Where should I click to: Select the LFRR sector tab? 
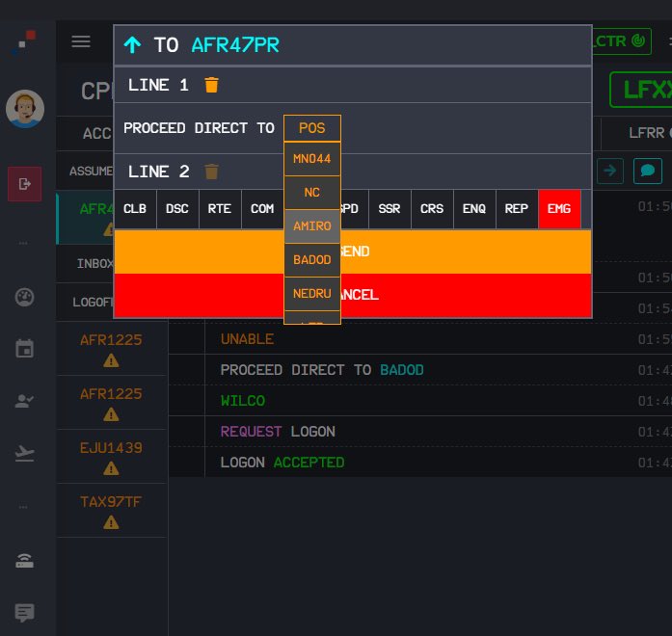[636, 133]
